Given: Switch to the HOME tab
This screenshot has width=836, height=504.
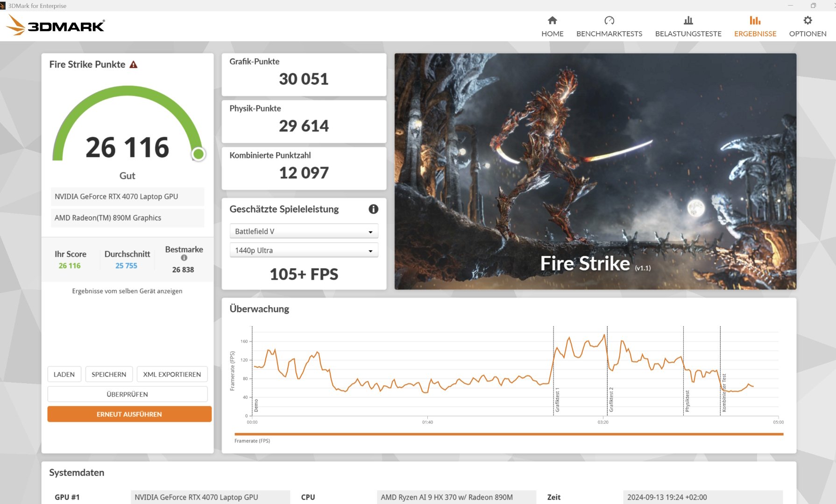Looking at the screenshot, I should [552, 34].
